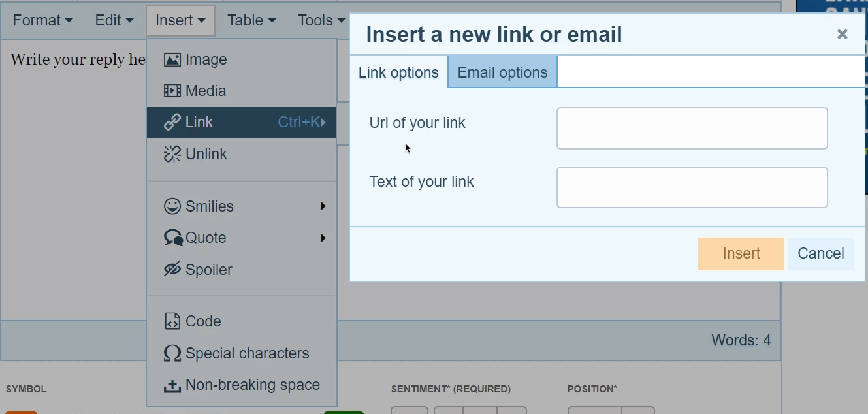
Task: Open the Smilies face icon entry
Action: click(172, 206)
